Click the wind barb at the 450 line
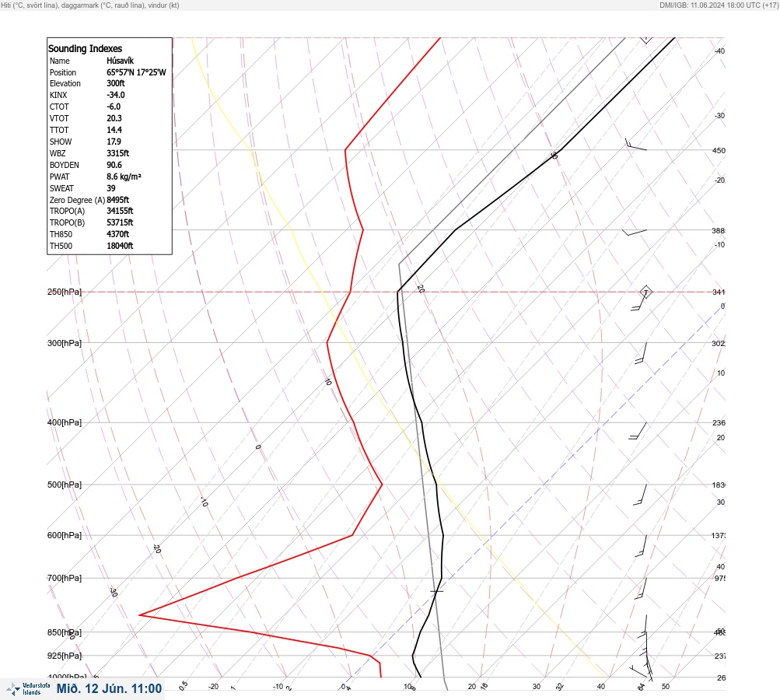 pos(635,145)
